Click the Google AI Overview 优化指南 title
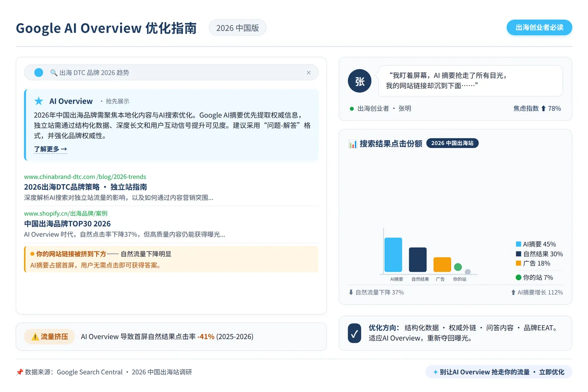The width and height of the screenshot is (588, 392). click(106, 28)
